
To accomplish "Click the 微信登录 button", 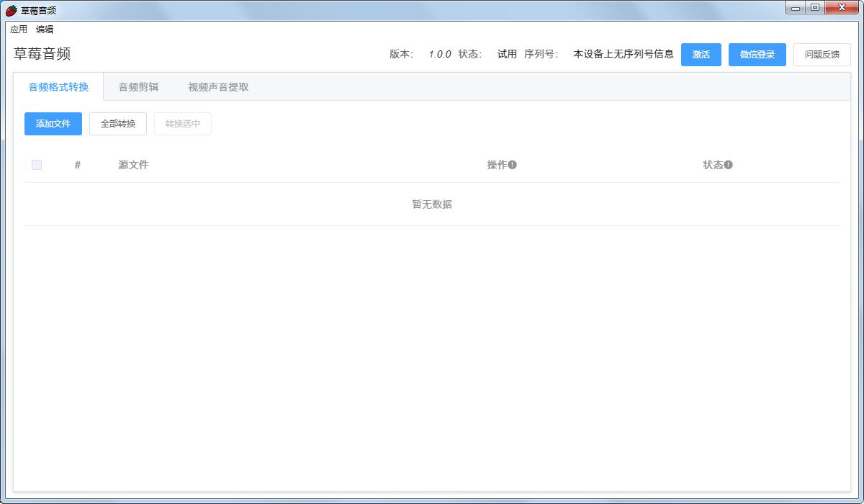I will (757, 55).
